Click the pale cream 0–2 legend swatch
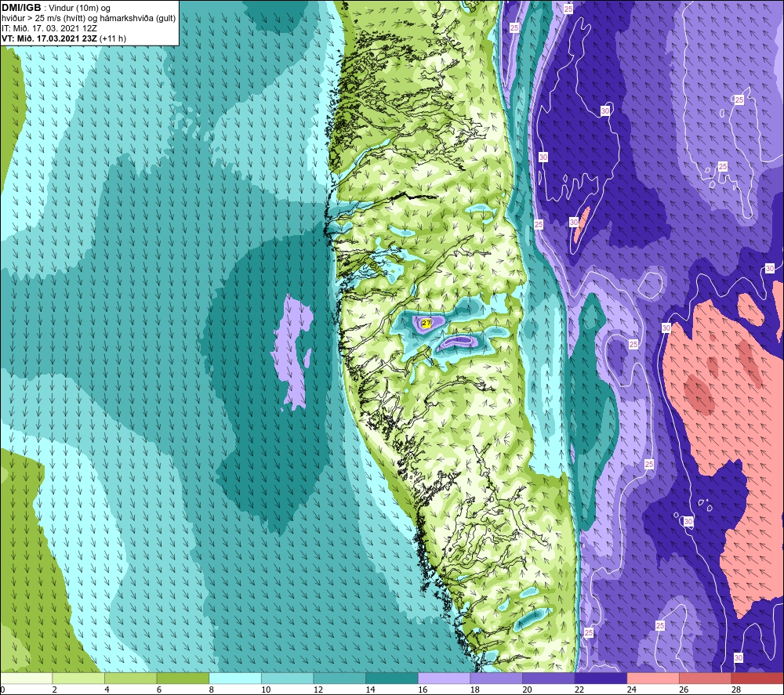Viewport: 784px width, 695px height. [x=26, y=678]
